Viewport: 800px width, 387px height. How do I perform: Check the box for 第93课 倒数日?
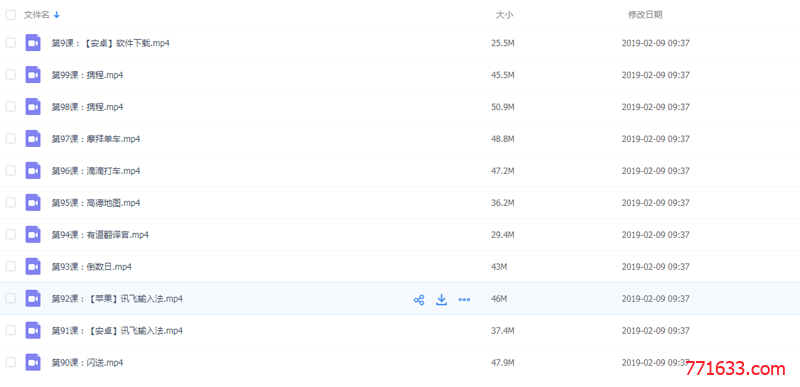pyautogui.click(x=11, y=266)
